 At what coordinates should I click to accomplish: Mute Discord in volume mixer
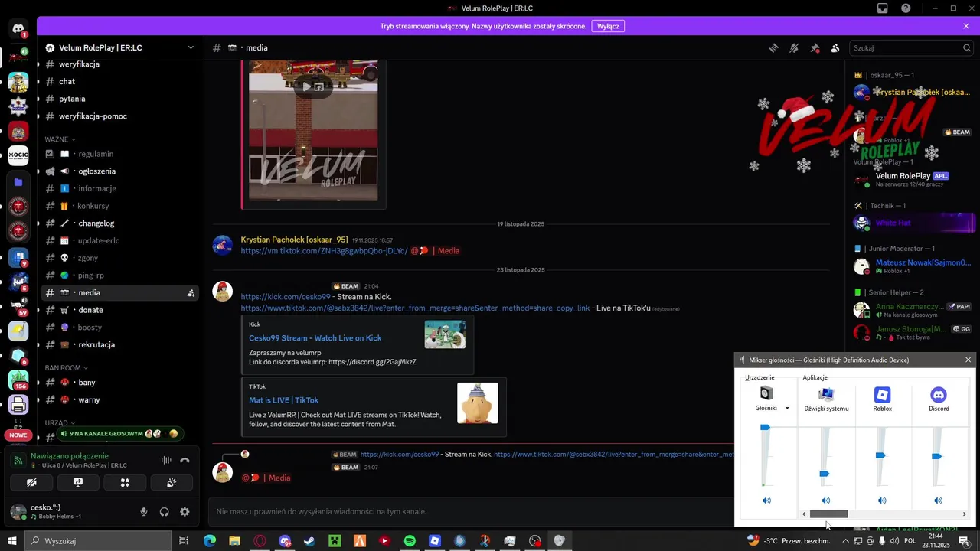939,500
